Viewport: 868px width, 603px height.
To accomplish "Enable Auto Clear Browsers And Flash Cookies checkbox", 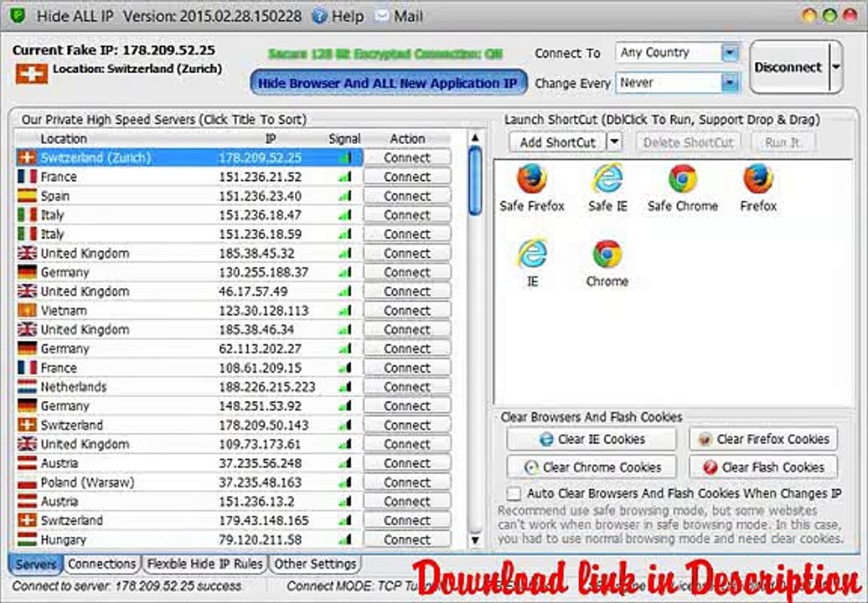I will tap(514, 493).
